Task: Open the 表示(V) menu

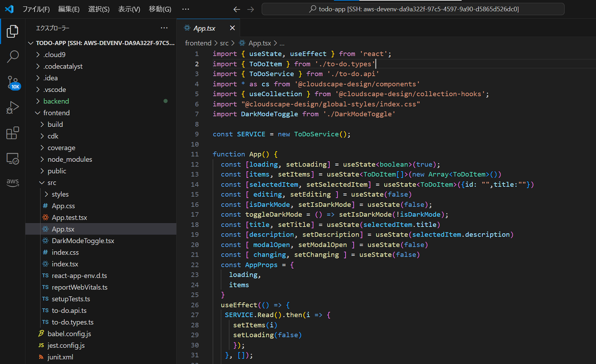Action: [129, 9]
